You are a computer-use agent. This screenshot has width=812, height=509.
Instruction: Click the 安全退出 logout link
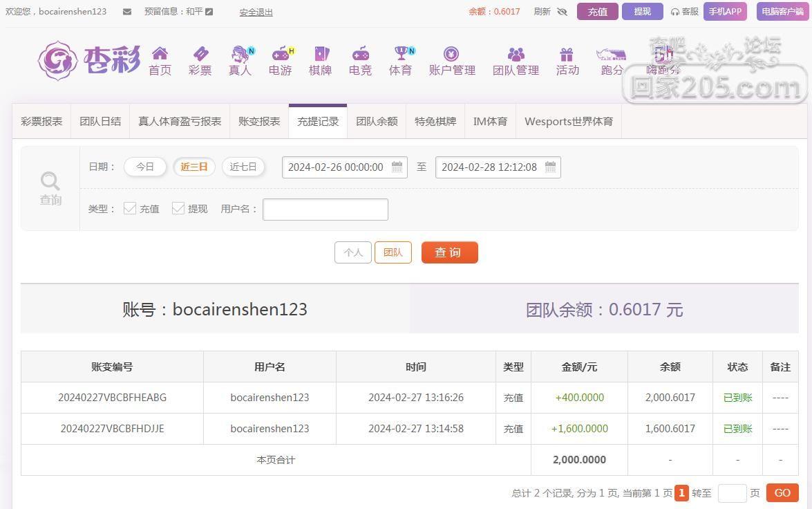(x=256, y=12)
